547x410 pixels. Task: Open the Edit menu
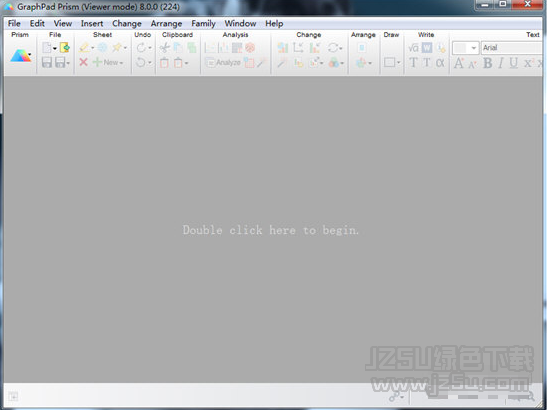pyautogui.click(x=37, y=23)
